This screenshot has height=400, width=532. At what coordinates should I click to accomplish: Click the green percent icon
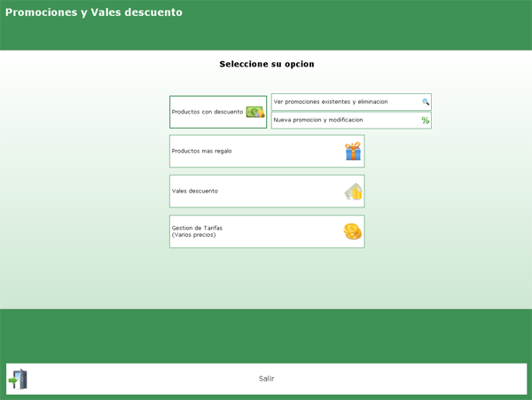click(426, 121)
